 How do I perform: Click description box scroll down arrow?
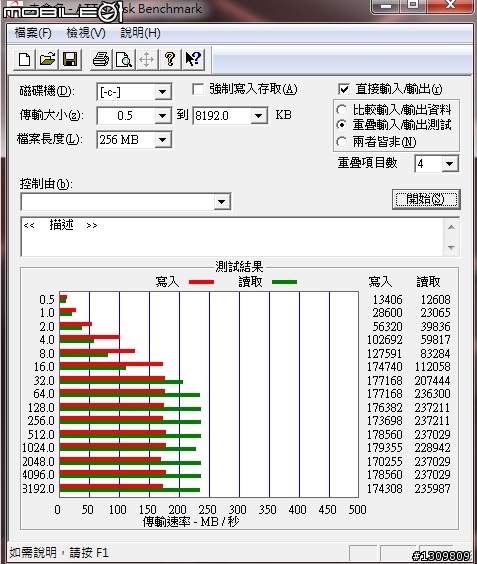point(451,247)
